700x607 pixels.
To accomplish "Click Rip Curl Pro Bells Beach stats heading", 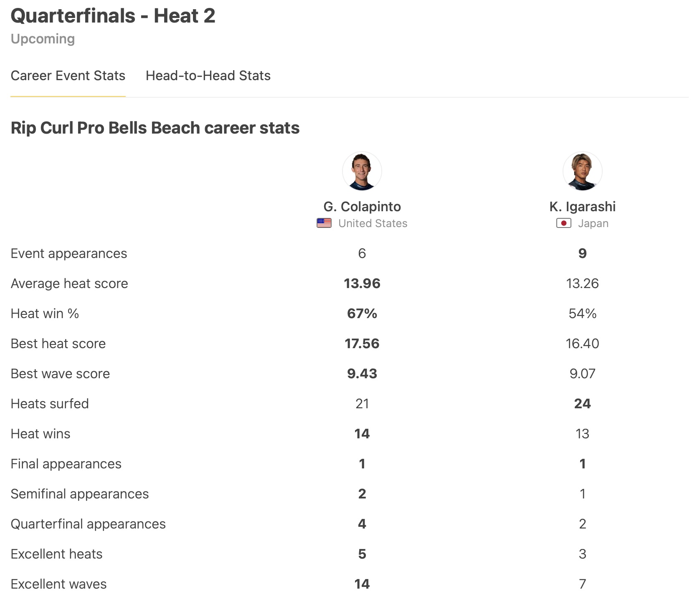I will [x=155, y=128].
